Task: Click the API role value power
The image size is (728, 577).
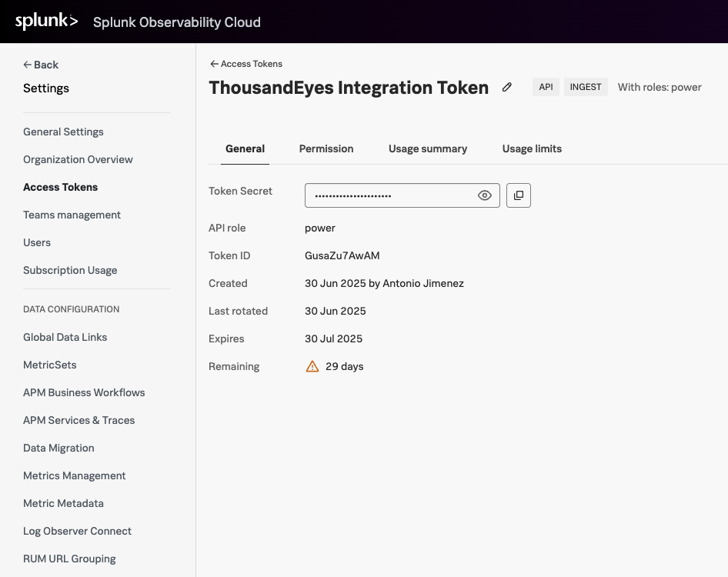Action: click(320, 228)
